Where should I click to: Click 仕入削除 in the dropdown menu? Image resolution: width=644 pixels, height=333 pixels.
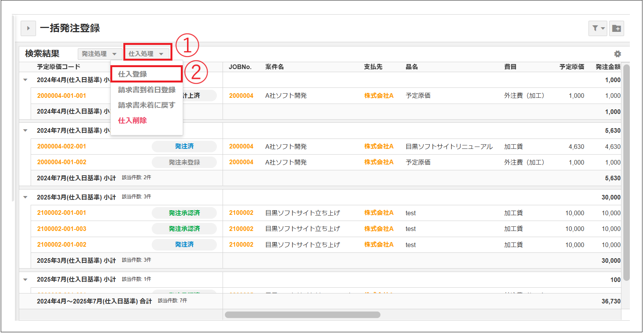pos(133,120)
